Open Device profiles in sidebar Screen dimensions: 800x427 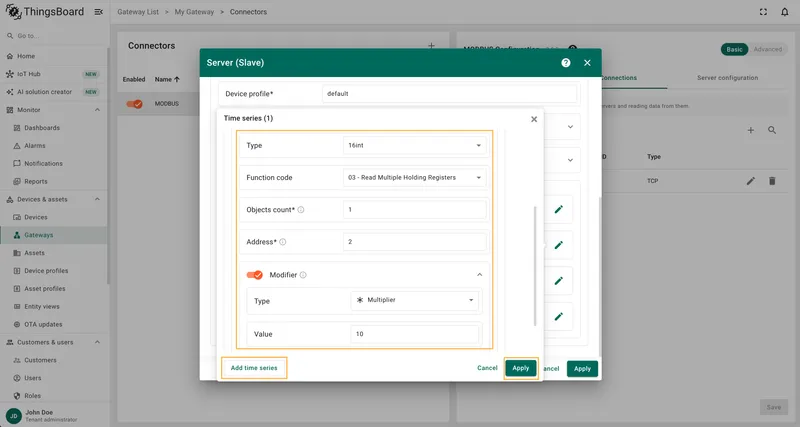pos(54,270)
